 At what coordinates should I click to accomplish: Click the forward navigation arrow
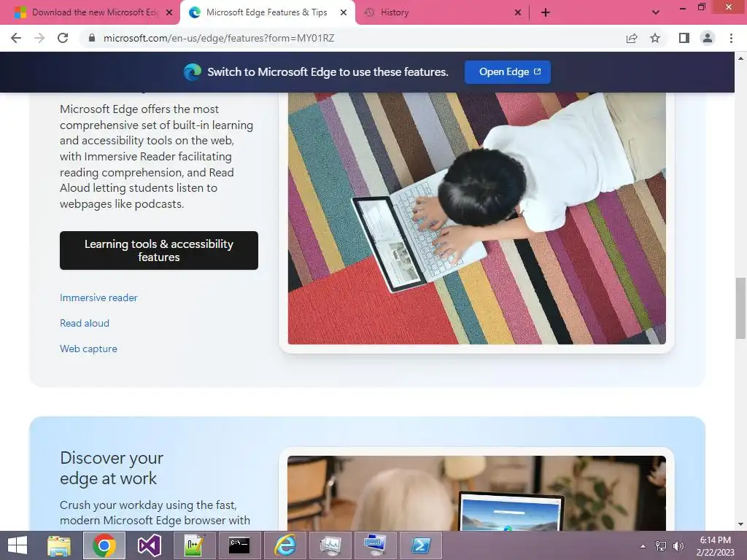coord(39,38)
